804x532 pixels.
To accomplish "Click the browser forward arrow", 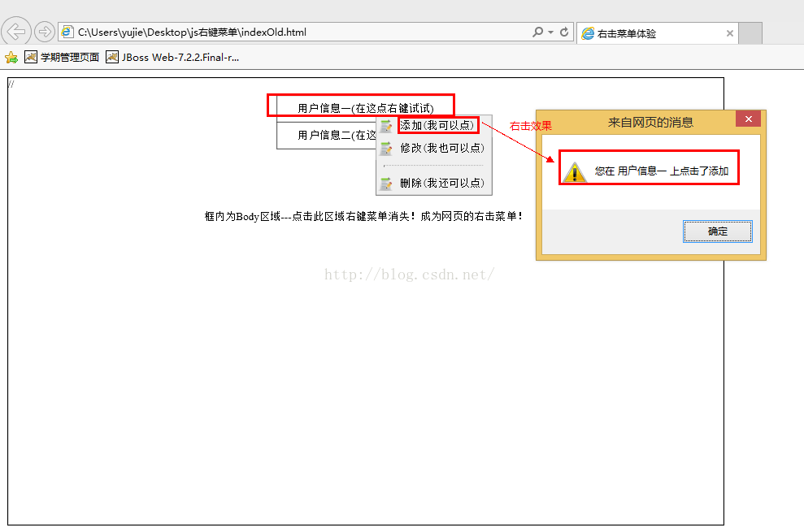I will (x=45, y=32).
